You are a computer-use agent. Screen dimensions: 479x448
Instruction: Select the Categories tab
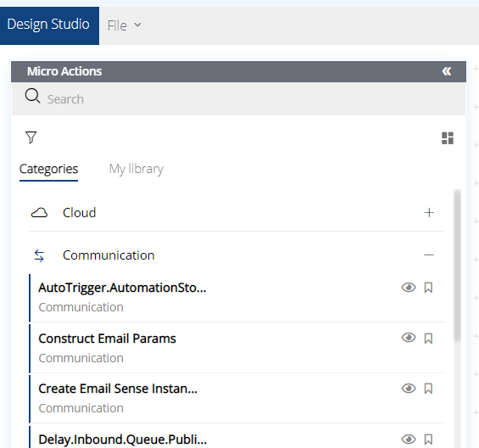(x=48, y=170)
